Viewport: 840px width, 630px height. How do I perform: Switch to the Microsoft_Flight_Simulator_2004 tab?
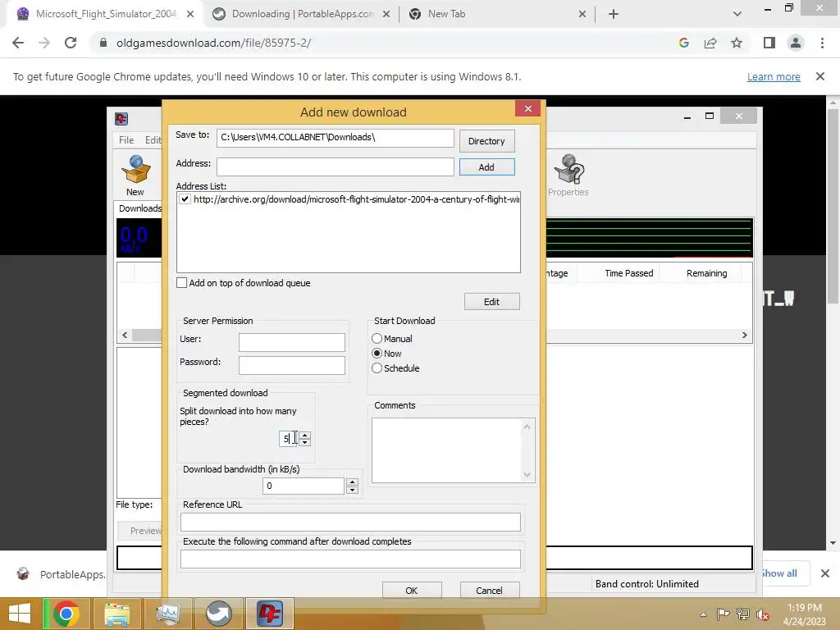tap(106, 14)
